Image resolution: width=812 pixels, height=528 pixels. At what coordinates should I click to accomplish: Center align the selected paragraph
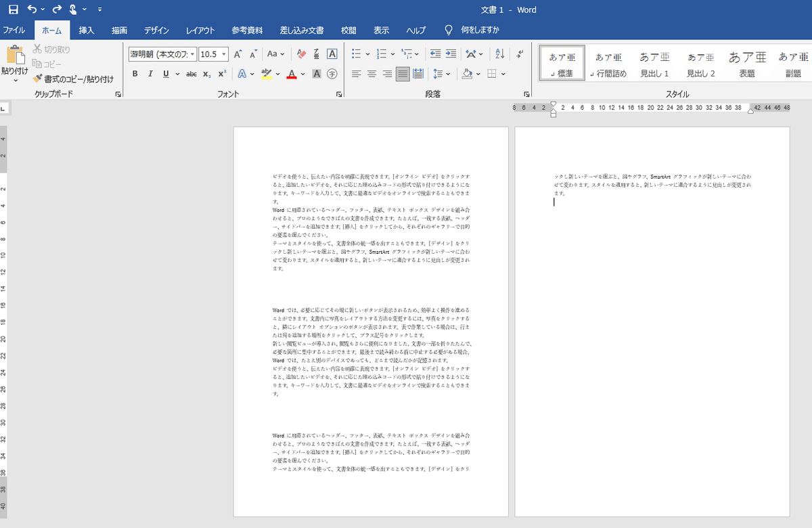click(x=371, y=73)
